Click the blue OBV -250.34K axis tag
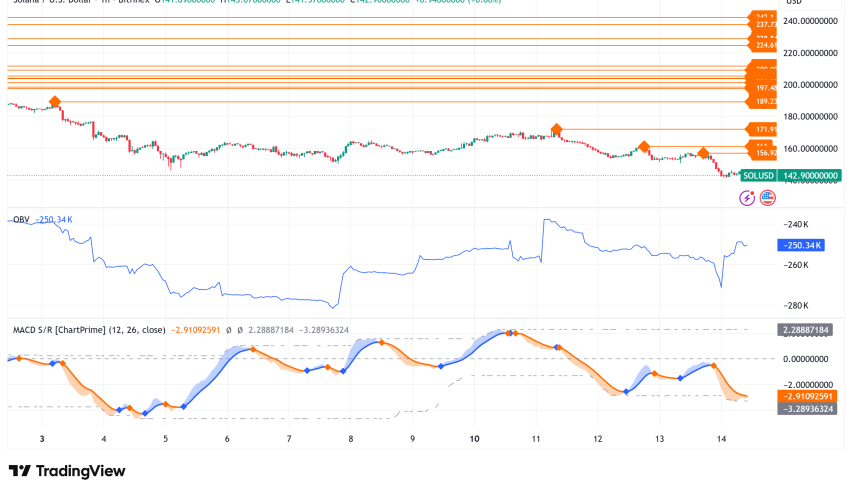852x485 pixels. tap(798, 244)
